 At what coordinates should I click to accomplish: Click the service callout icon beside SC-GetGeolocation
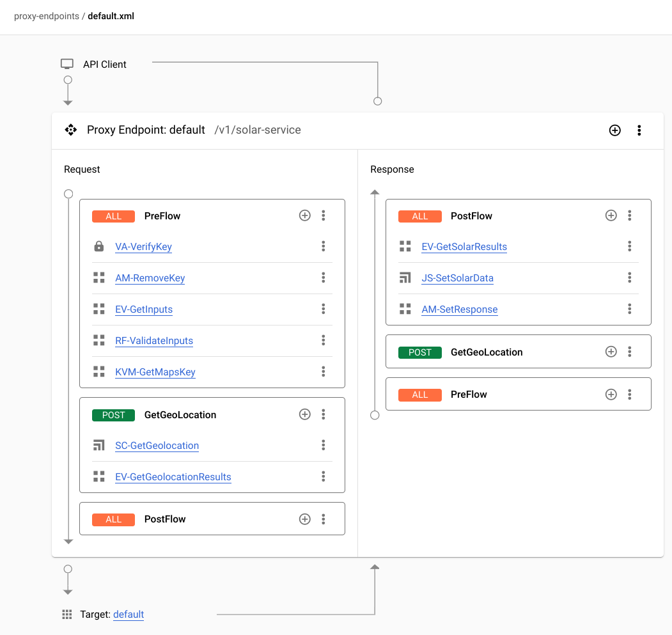click(x=99, y=445)
